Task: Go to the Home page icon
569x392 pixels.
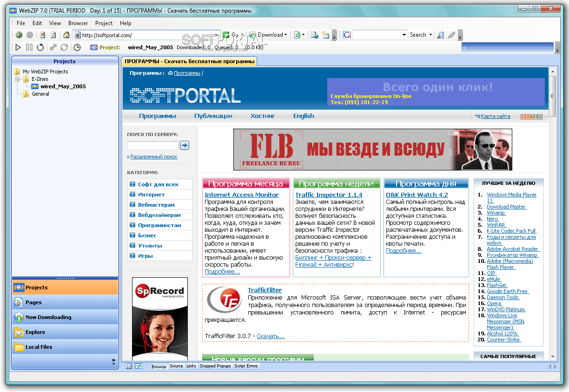Action: (66, 35)
